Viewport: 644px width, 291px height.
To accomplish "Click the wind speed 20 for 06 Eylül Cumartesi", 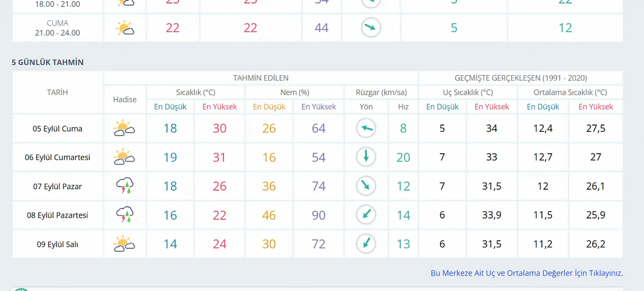I will click(403, 157).
